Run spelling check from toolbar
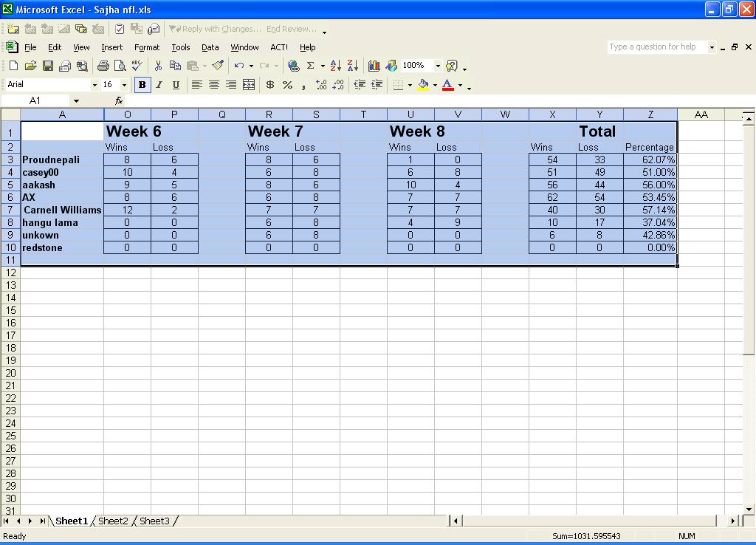Screen dimensions: 756x545 pyautogui.click(x=137, y=66)
